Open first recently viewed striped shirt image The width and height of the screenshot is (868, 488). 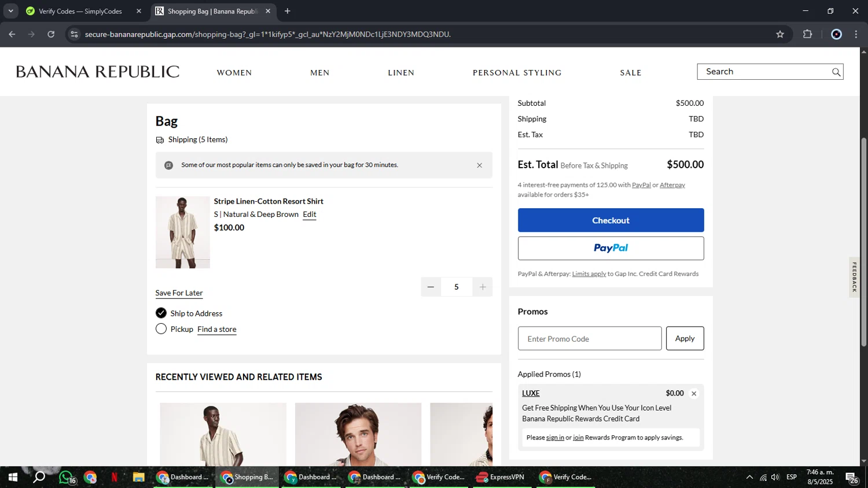(223, 434)
